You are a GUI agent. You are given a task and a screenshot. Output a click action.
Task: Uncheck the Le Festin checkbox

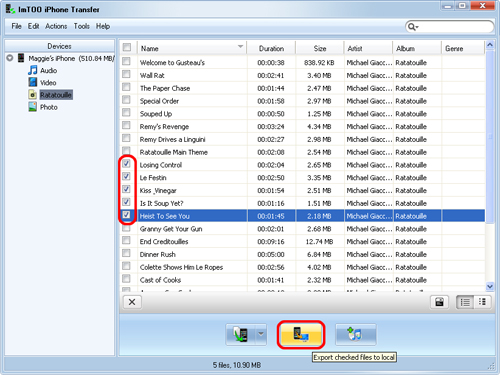(126, 176)
